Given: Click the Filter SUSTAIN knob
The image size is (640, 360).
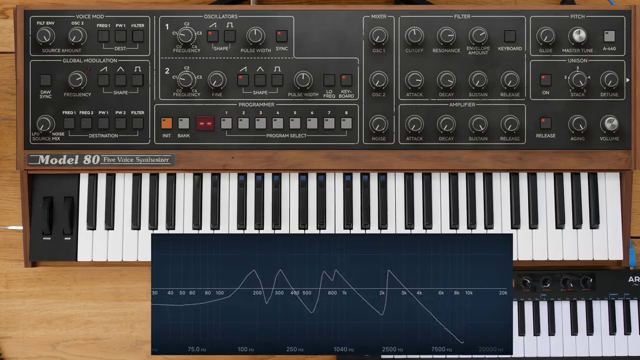Looking at the screenshot, I should 478,80.
